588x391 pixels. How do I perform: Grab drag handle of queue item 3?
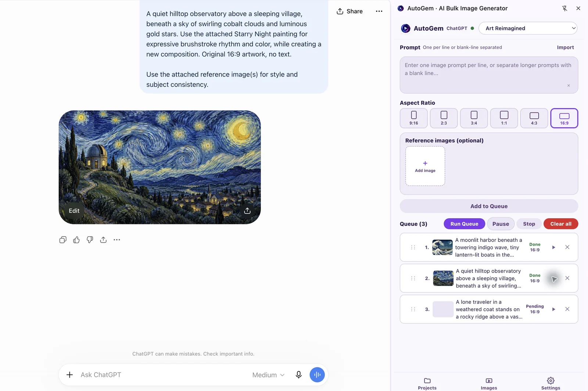pos(413,309)
